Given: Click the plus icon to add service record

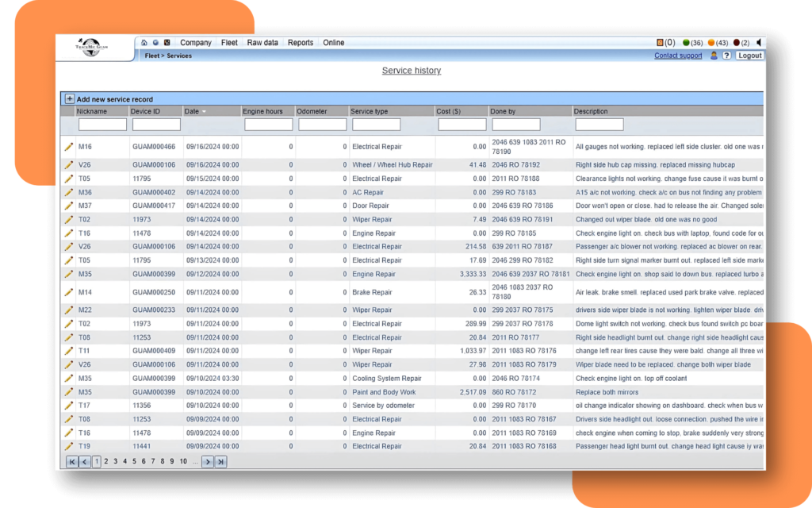Looking at the screenshot, I should [70, 99].
